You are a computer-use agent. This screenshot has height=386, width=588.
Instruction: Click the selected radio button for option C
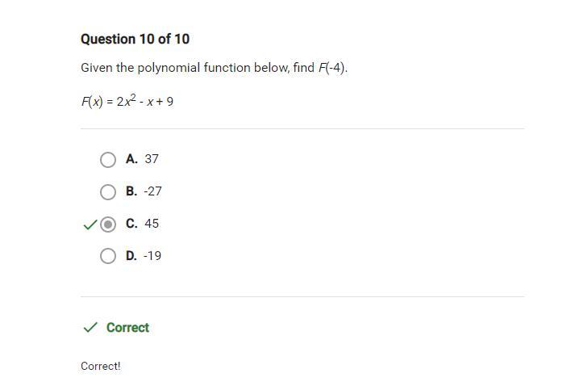[x=108, y=224]
